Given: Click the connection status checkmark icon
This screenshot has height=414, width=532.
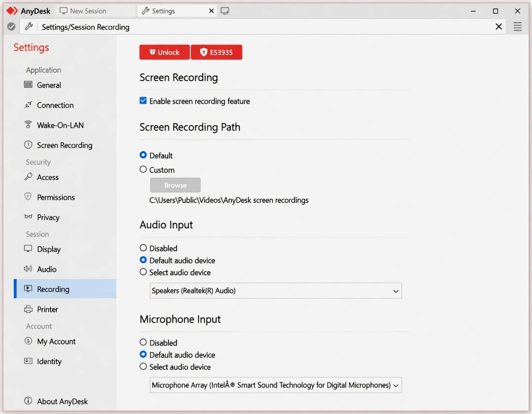Looking at the screenshot, I should click(x=11, y=26).
